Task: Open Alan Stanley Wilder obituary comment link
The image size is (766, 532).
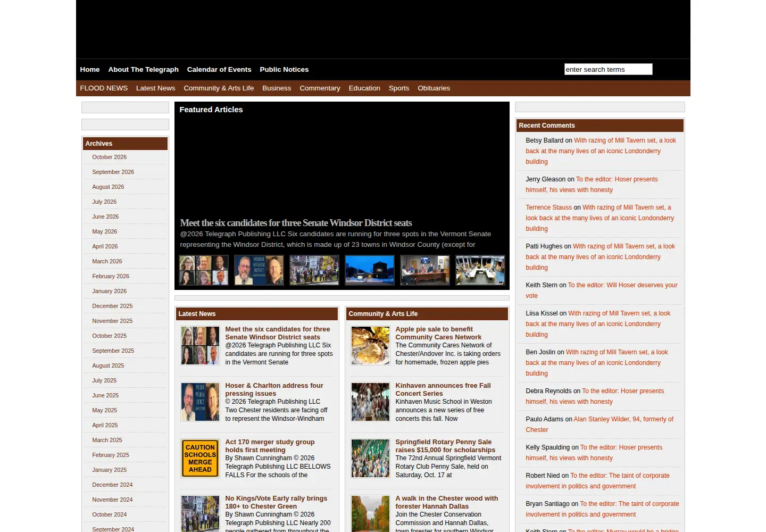Action: point(600,425)
